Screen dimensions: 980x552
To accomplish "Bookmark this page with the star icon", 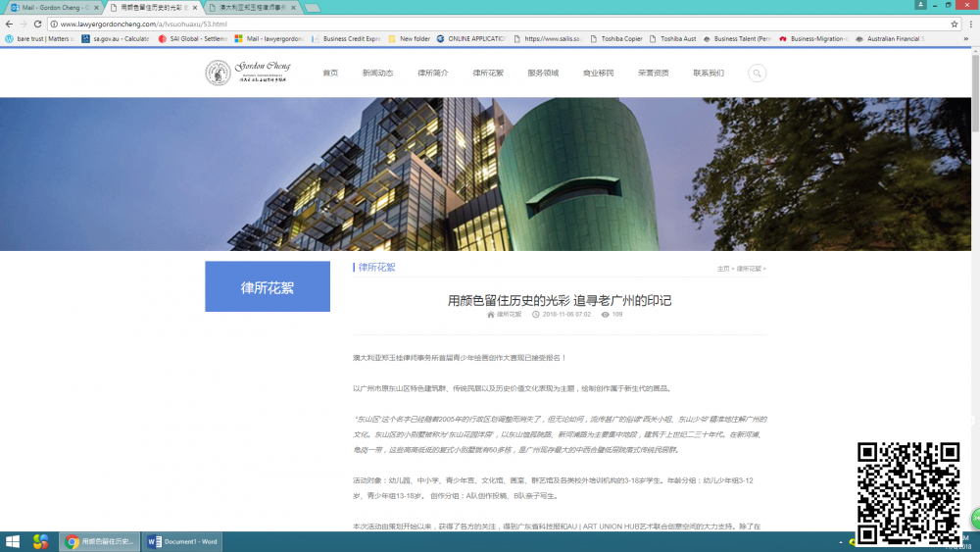I will pyautogui.click(x=954, y=24).
